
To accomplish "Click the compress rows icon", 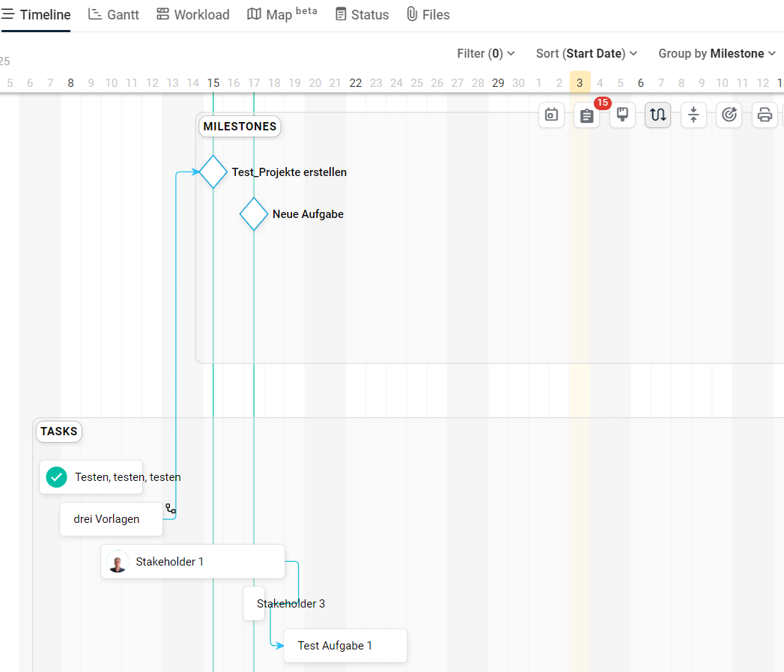I will [x=693, y=115].
